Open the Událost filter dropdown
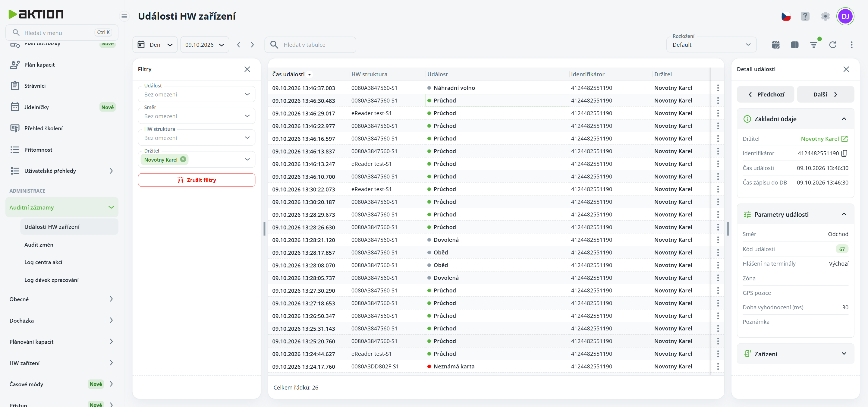Screen dimensions: 868x407 (x=197, y=94)
